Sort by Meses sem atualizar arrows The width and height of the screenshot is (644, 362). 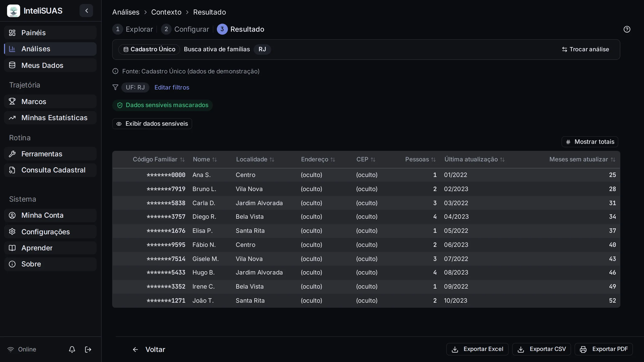[613, 159]
